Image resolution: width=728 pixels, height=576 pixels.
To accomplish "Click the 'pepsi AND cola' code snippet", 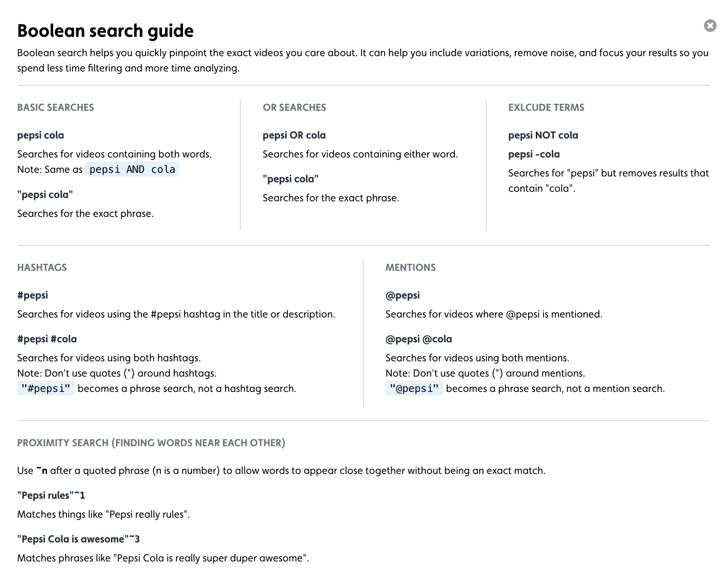I will tap(132, 169).
